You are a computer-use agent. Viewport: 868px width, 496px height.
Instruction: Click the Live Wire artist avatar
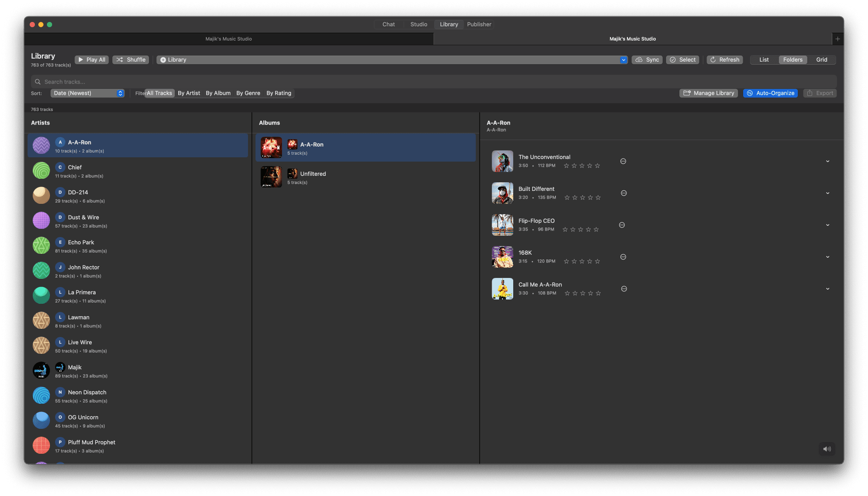click(x=41, y=345)
